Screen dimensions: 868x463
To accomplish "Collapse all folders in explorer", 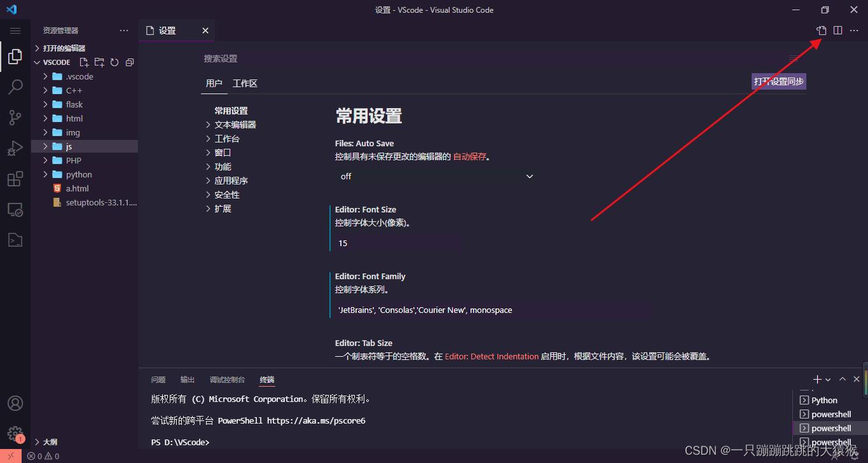I will (x=130, y=62).
